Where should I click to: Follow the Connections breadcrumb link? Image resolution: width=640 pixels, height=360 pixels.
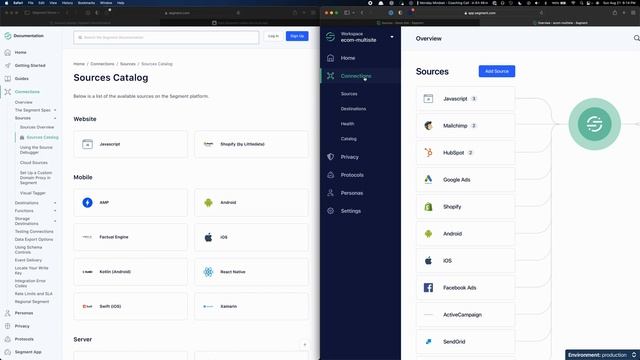click(102, 64)
